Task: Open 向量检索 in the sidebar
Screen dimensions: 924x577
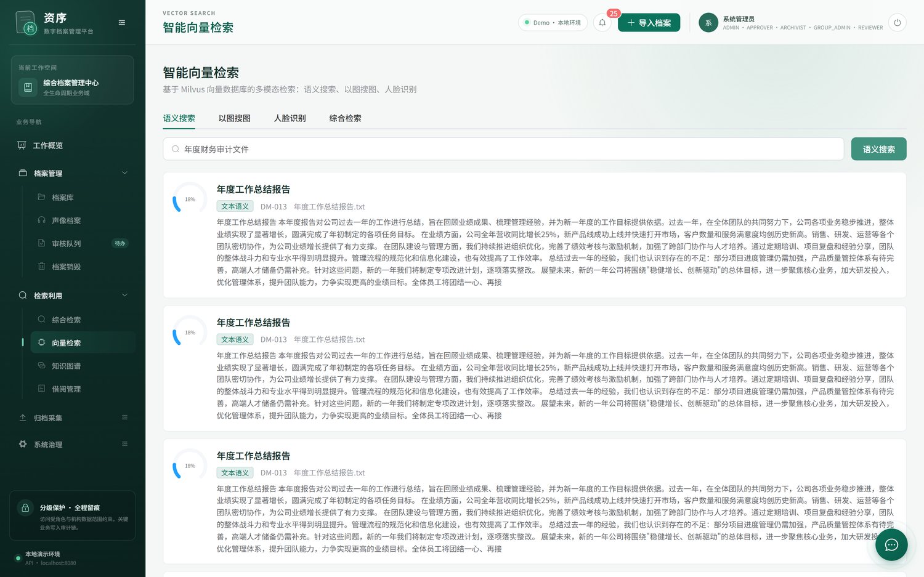Action: click(x=83, y=343)
